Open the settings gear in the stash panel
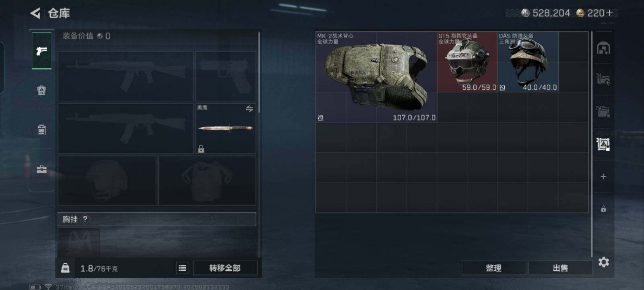 click(x=604, y=262)
